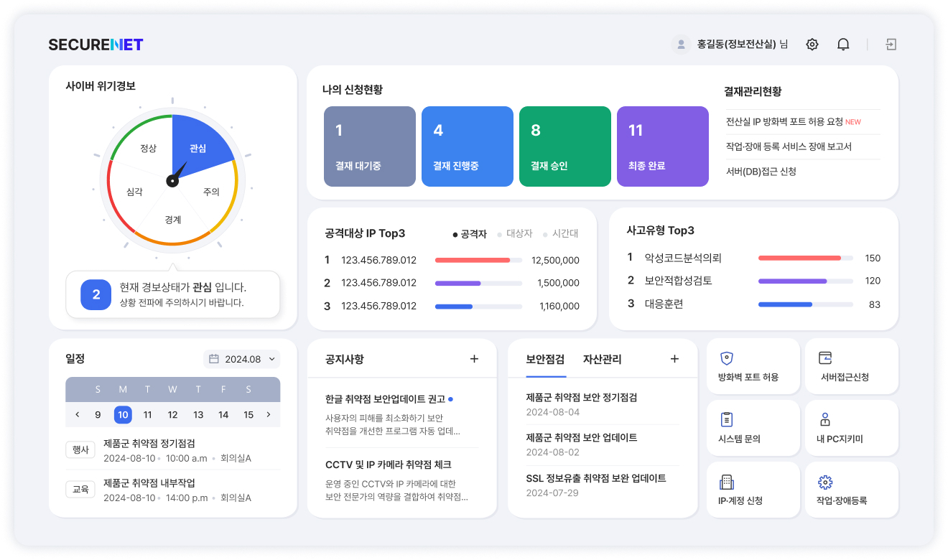Open settings via the gear icon
Screen dimensions: 948x560
[x=812, y=45]
